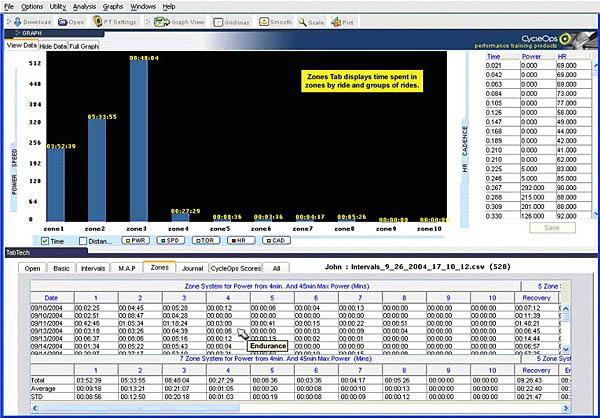Select the Full Graph tab

click(84, 46)
